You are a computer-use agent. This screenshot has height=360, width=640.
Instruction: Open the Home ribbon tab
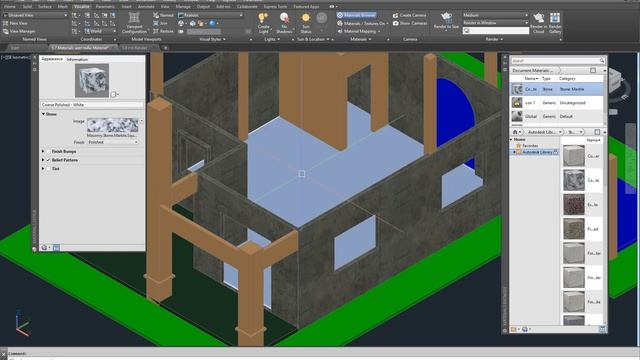[9, 7]
